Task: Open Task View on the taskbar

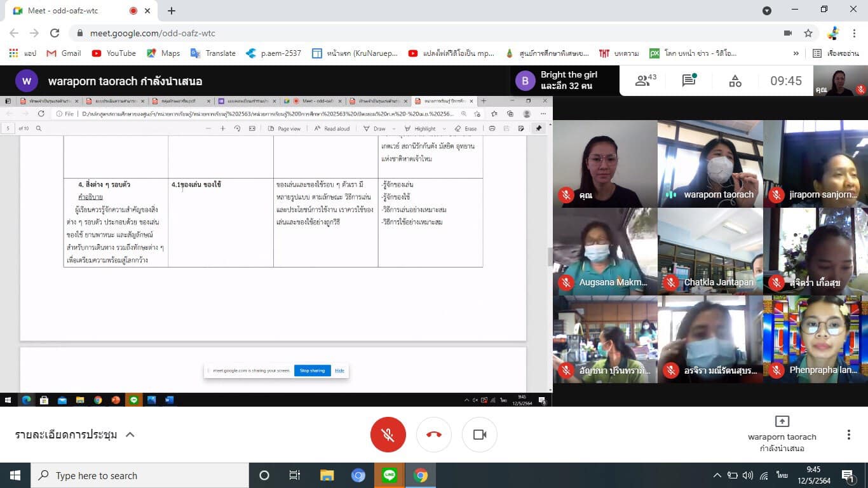Action: tap(295, 475)
